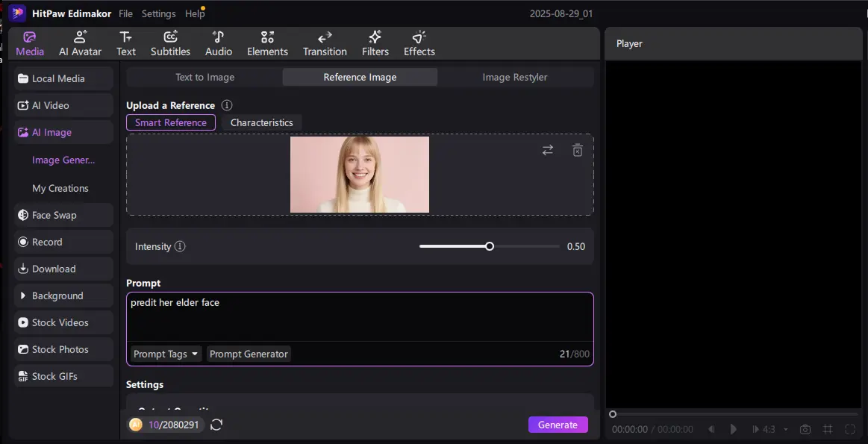Click the purple Generate button
The image size is (868, 444).
pyautogui.click(x=558, y=425)
